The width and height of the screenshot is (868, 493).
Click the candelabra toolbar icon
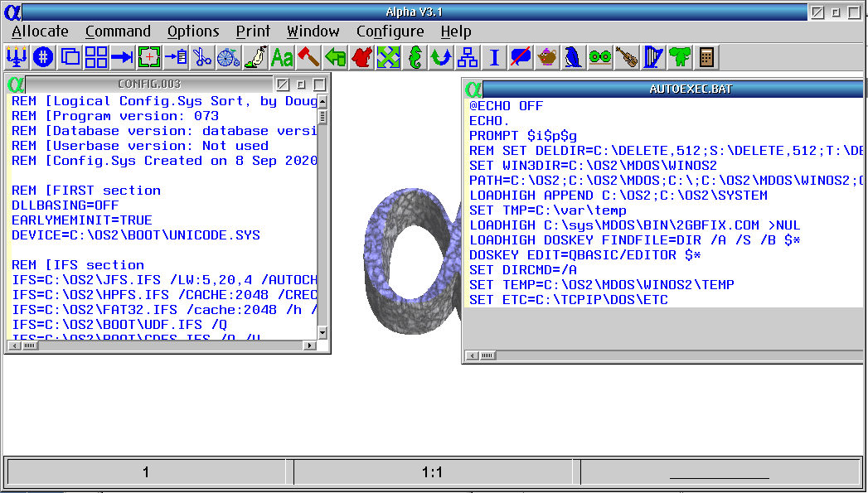click(x=17, y=57)
